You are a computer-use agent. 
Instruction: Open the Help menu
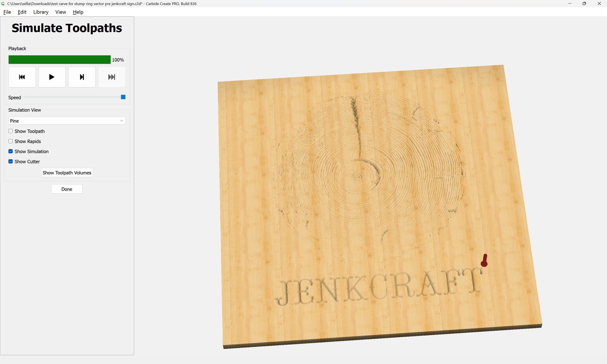point(78,12)
